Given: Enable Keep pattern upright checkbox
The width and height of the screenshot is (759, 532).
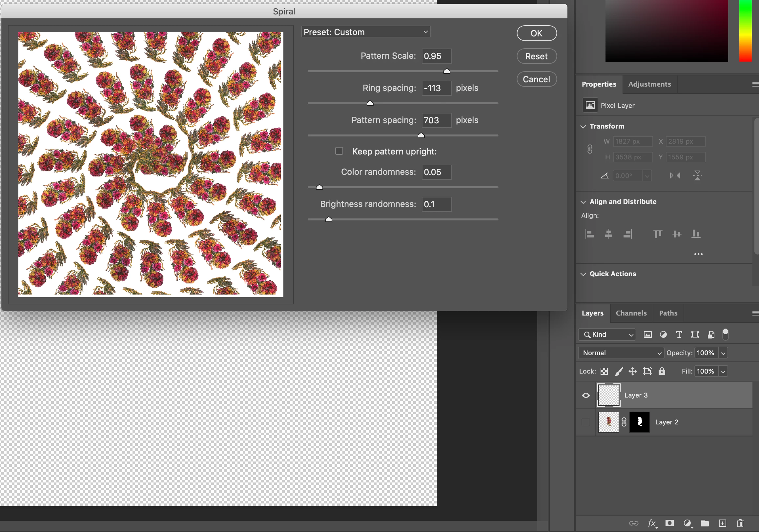Looking at the screenshot, I should [x=339, y=151].
